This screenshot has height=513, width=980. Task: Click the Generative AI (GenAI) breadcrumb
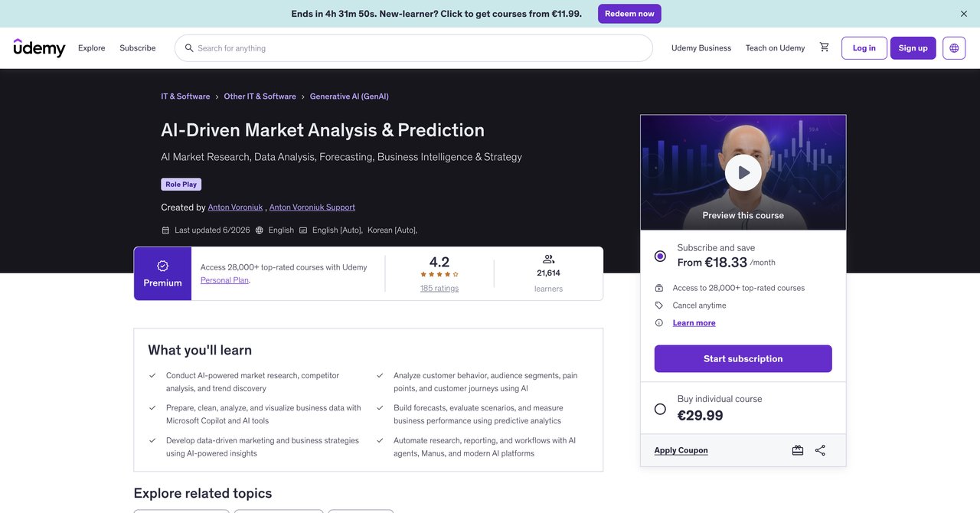pos(349,96)
